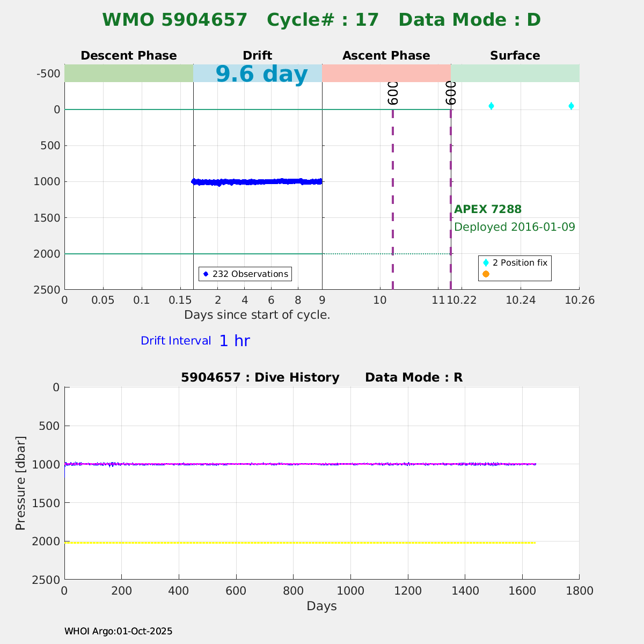Screen dimensions: 644x644
Task: Click the Surface phase header label
Action: point(515,56)
